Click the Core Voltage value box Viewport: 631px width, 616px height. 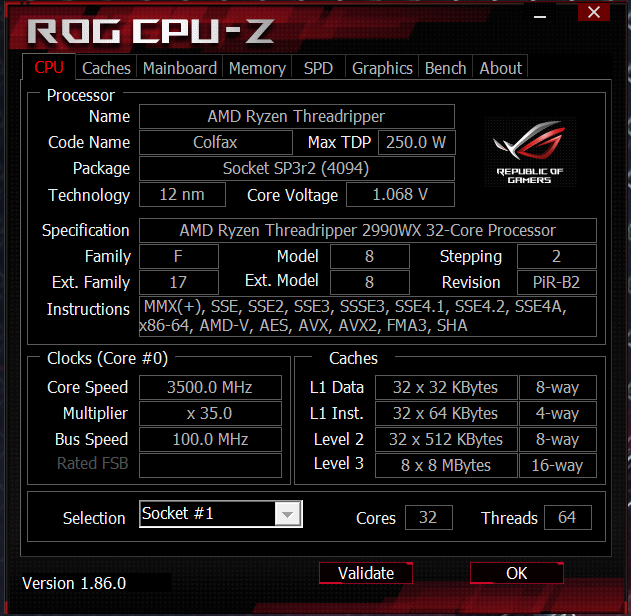pyautogui.click(x=400, y=195)
